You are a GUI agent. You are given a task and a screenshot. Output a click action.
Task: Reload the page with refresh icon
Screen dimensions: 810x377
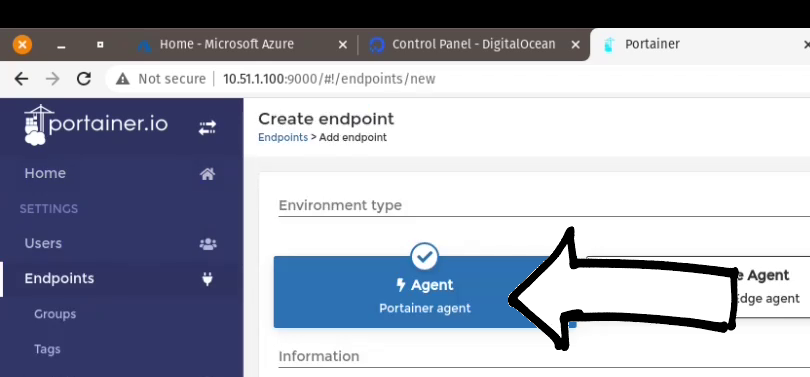coord(84,79)
